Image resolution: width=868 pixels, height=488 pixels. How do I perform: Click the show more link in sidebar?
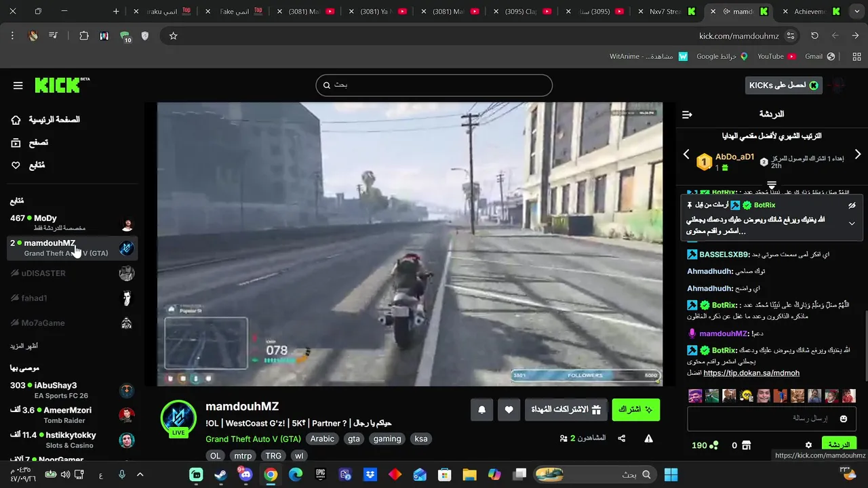(x=24, y=346)
